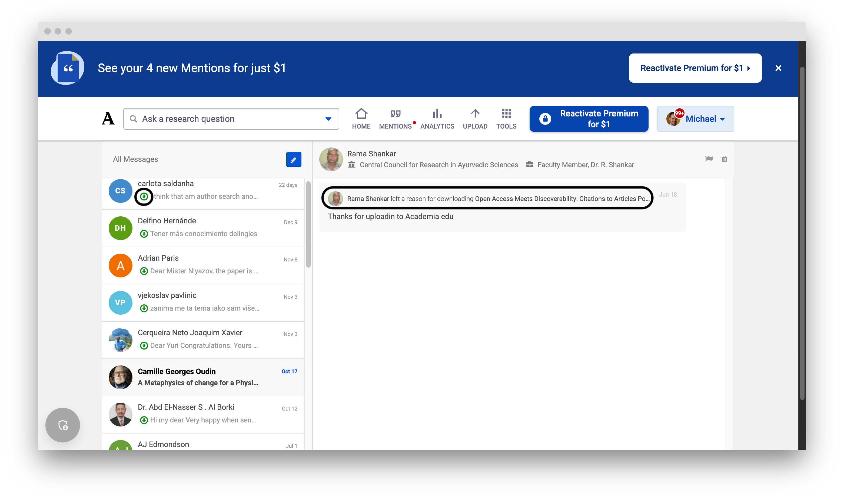Open the Mentions navigation item
This screenshot has height=504, width=844.
tap(395, 119)
